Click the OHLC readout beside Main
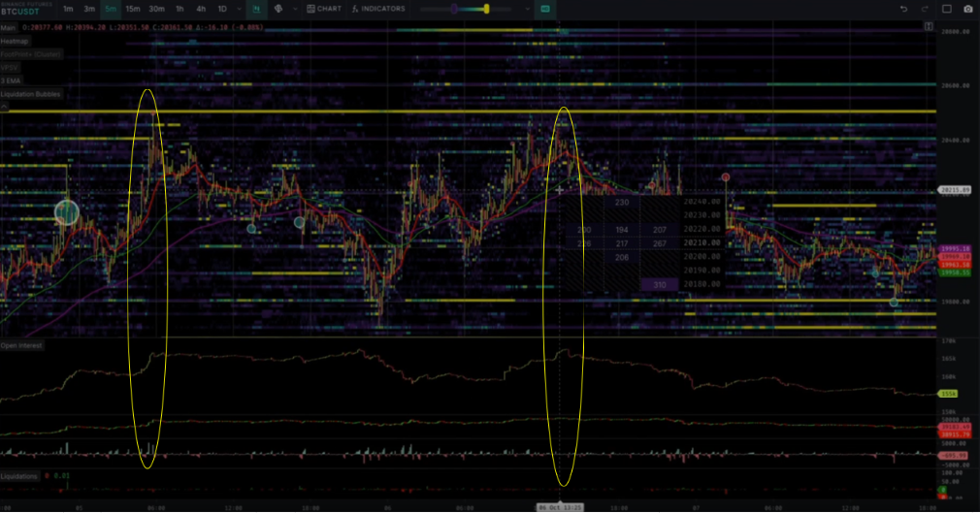The width and height of the screenshot is (980, 513). (143, 28)
